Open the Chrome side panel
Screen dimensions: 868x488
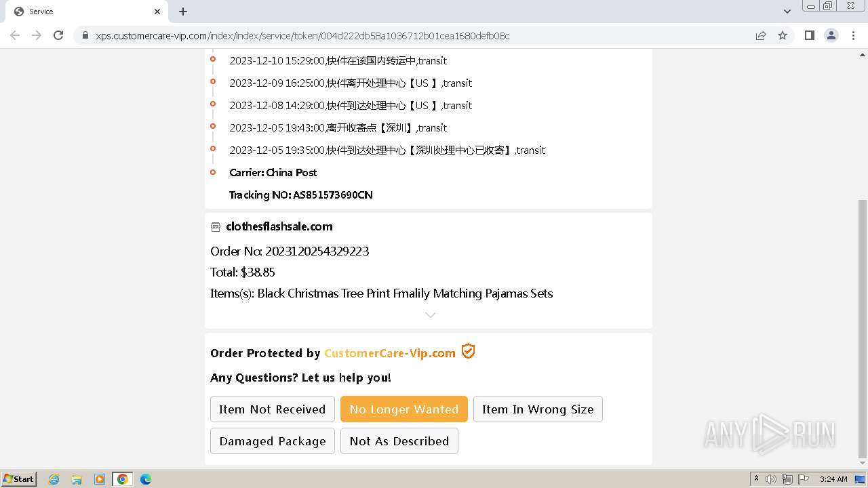pyautogui.click(x=809, y=35)
